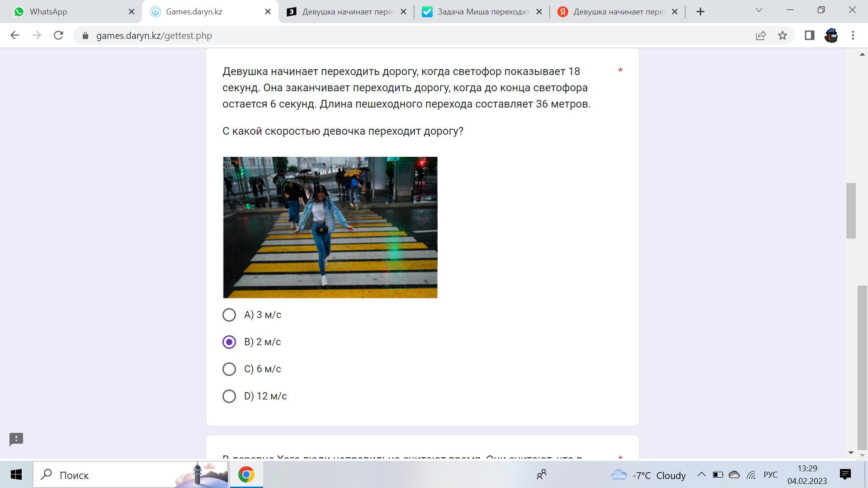Switch to Задача Миша переходит tab
The image size is (868, 488).
(x=479, y=12)
